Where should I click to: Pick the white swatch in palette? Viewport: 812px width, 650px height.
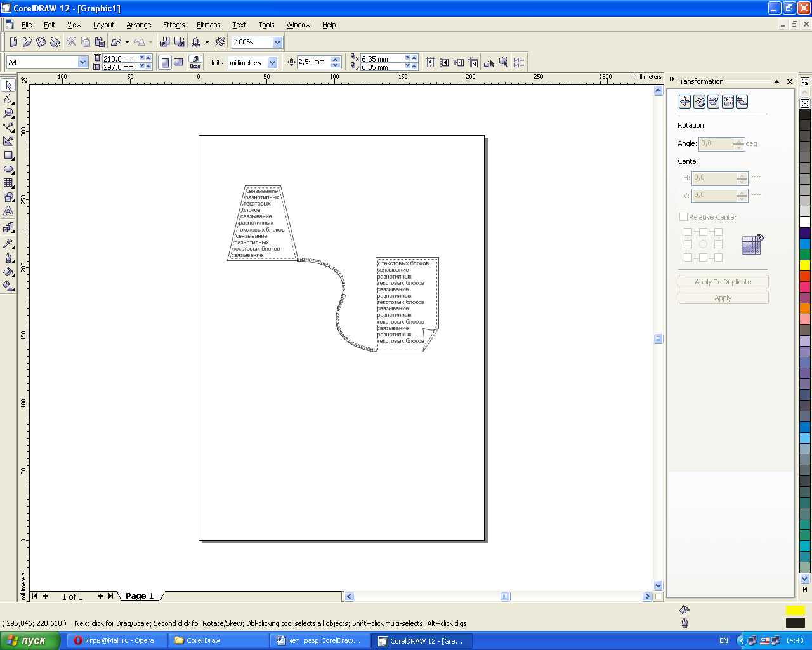point(805,222)
